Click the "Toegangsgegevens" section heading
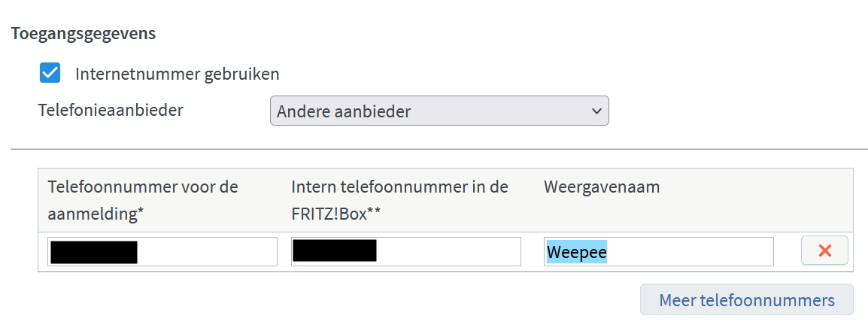The width and height of the screenshot is (868, 325). pyautogui.click(x=83, y=34)
